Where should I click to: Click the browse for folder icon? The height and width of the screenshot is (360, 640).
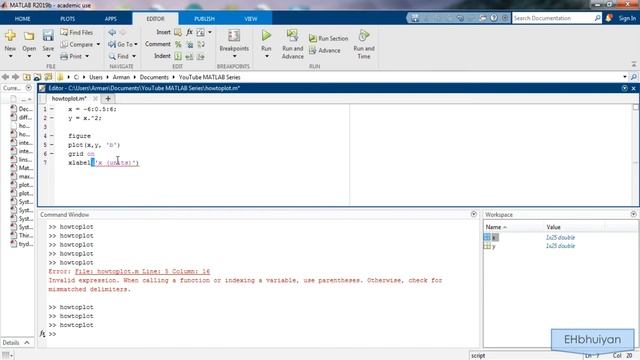(37, 77)
